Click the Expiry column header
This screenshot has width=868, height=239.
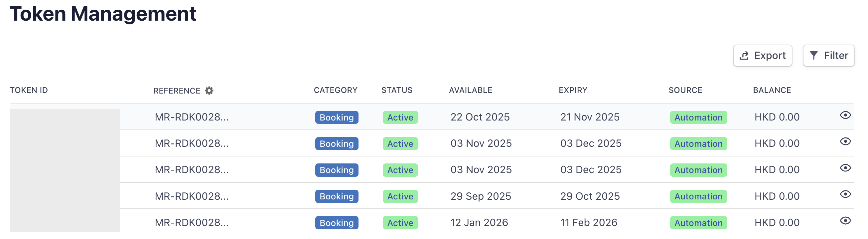(x=573, y=90)
